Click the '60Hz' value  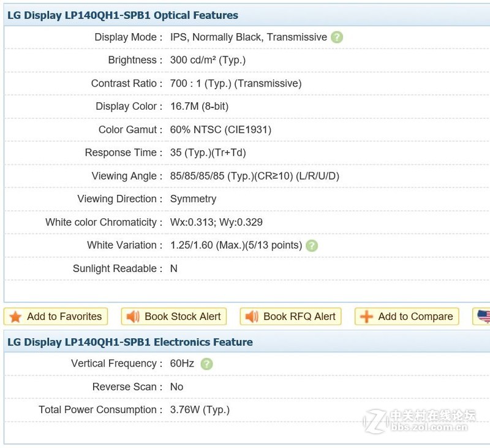[182, 363]
